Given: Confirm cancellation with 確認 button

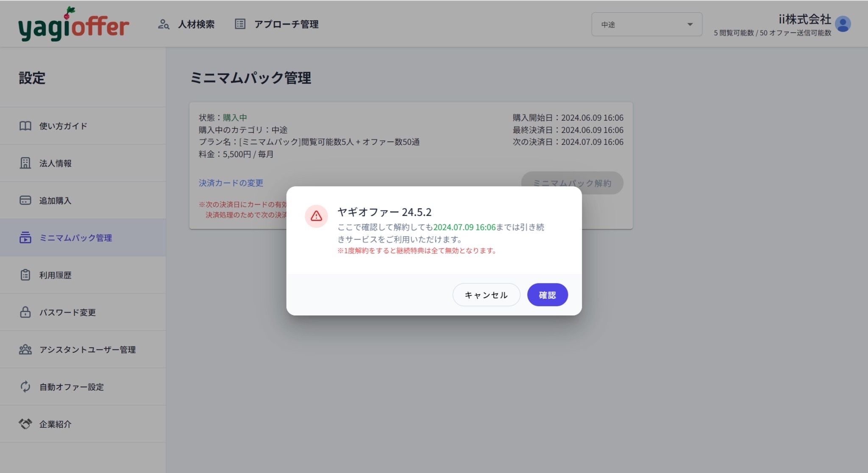Looking at the screenshot, I should (547, 295).
